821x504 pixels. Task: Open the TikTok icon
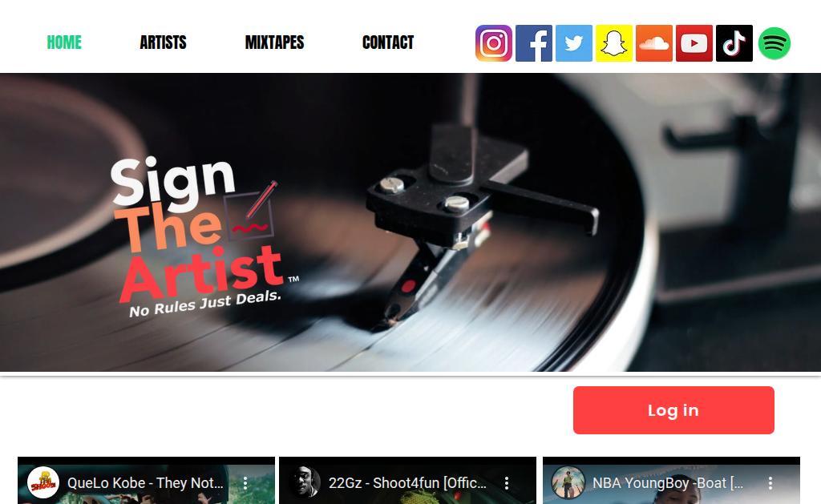point(734,43)
